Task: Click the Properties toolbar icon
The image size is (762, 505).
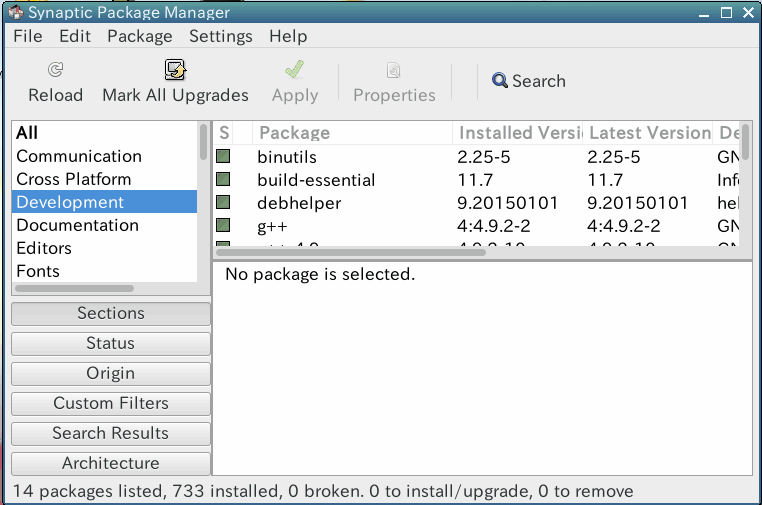Action: pos(394,70)
